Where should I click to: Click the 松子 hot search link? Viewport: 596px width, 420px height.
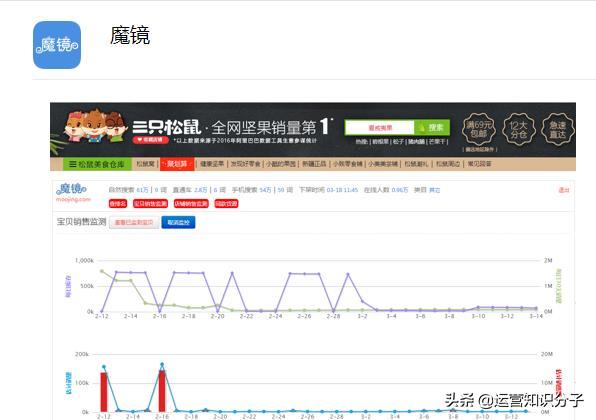(x=398, y=142)
